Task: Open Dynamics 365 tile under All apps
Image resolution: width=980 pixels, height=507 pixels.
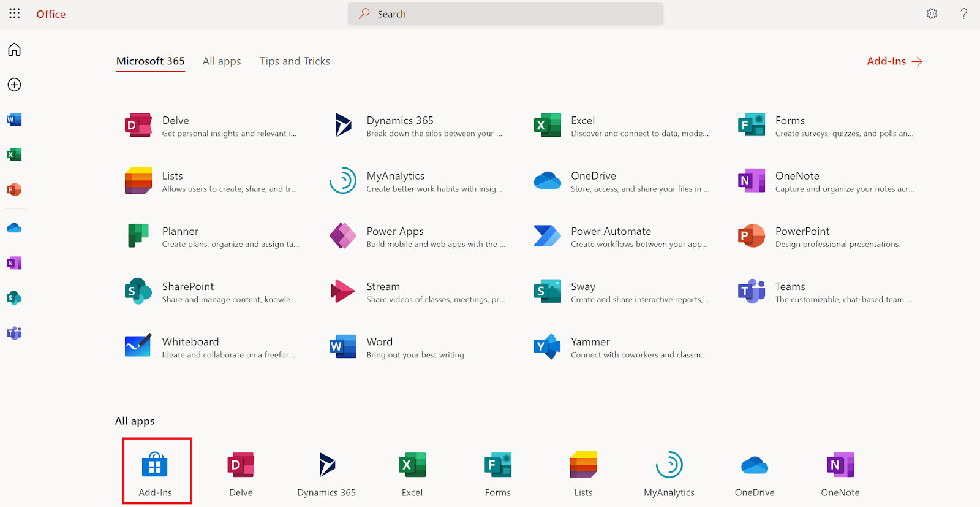Action: (x=326, y=474)
